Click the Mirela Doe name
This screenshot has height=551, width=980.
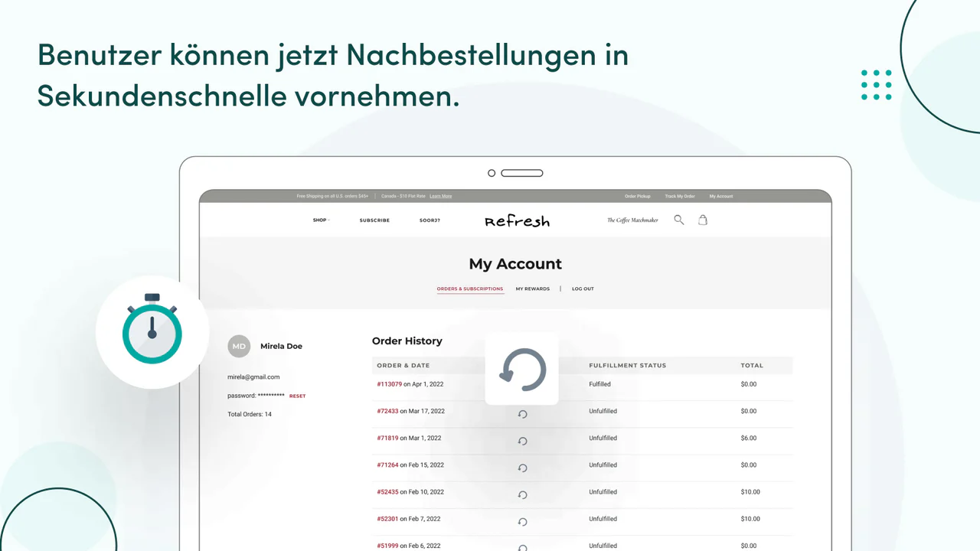(281, 346)
